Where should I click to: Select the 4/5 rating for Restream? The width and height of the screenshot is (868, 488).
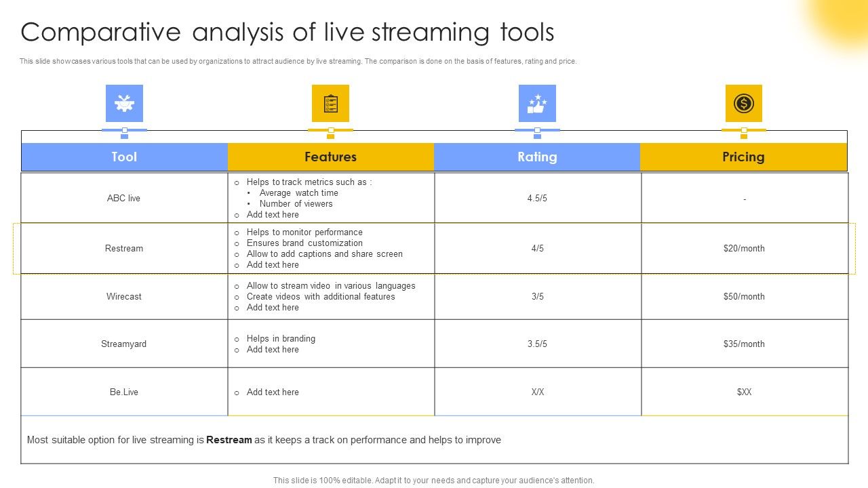538,248
